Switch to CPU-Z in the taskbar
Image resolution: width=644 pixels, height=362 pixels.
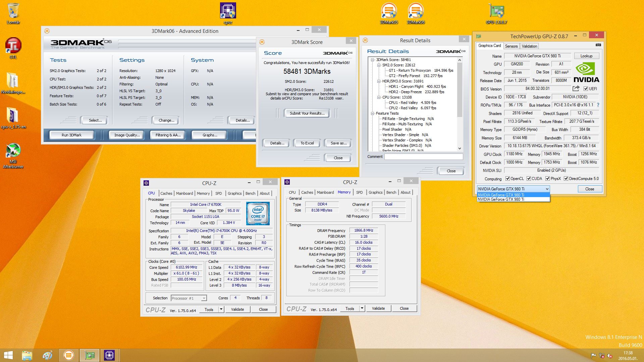tap(109, 355)
